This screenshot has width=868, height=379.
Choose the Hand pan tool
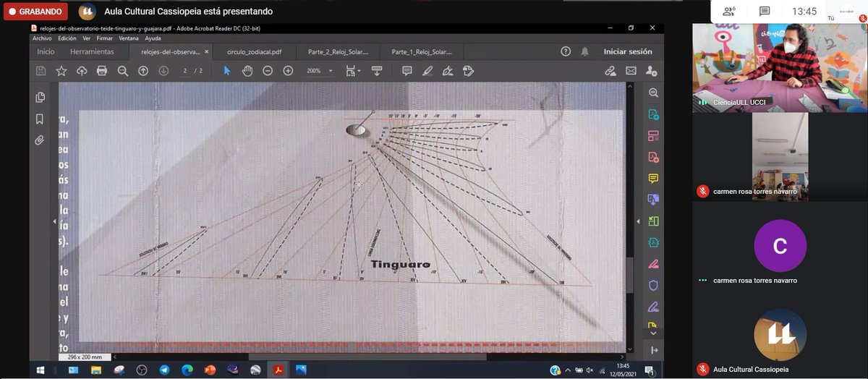point(247,71)
